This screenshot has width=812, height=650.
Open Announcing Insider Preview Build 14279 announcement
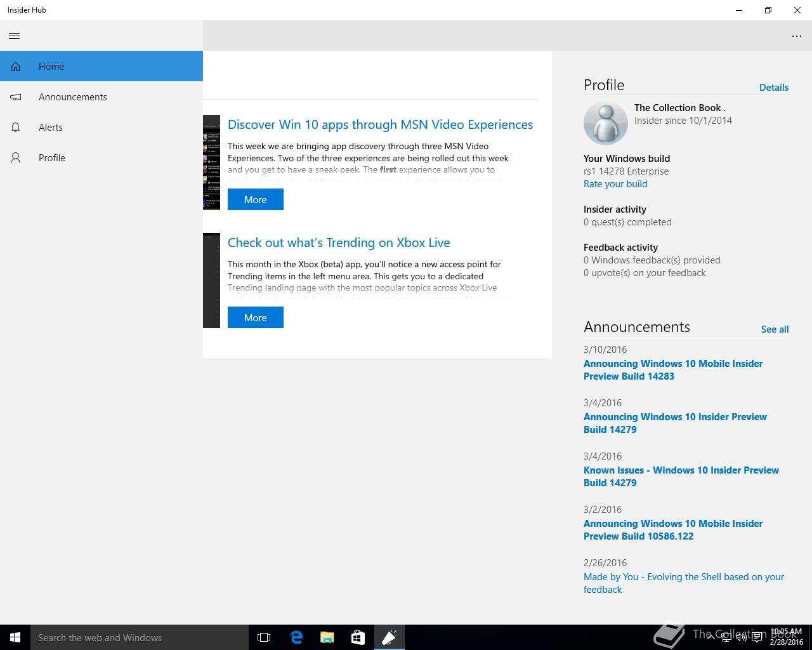(675, 423)
